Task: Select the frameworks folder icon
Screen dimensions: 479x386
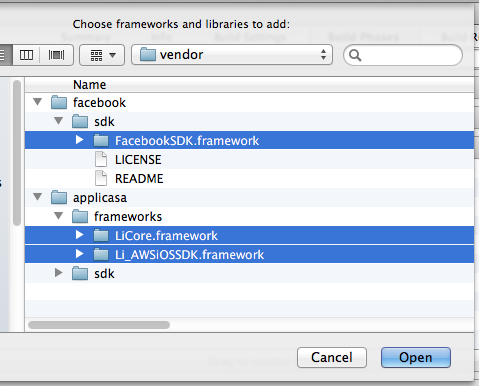Action: click(x=80, y=216)
